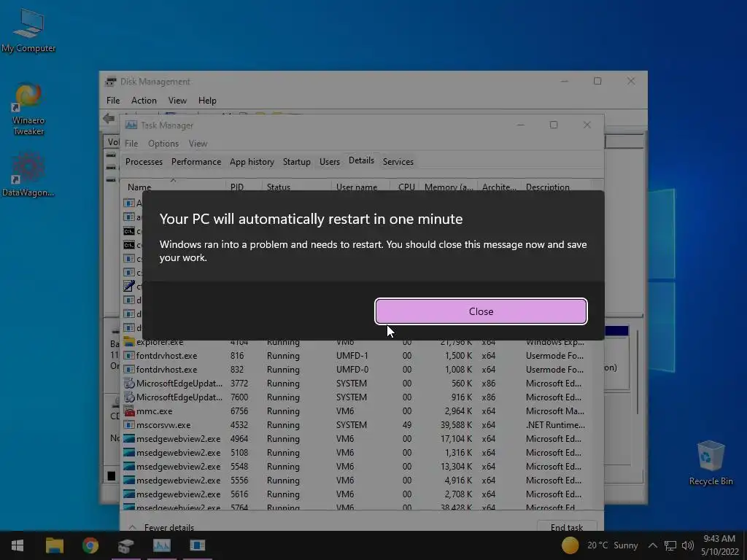747x560 pixels.
Task: Select MicrosoftEdgeUpdate with PID 3772
Action: click(x=356, y=384)
